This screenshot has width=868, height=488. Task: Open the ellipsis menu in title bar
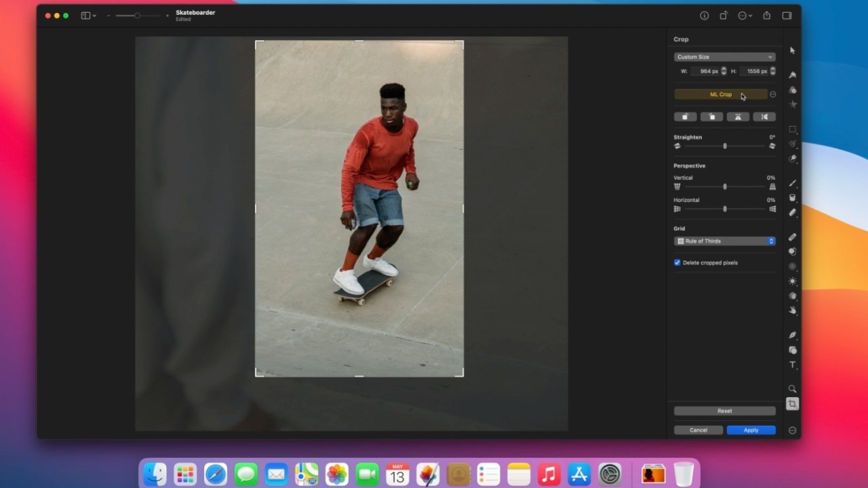tap(745, 16)
